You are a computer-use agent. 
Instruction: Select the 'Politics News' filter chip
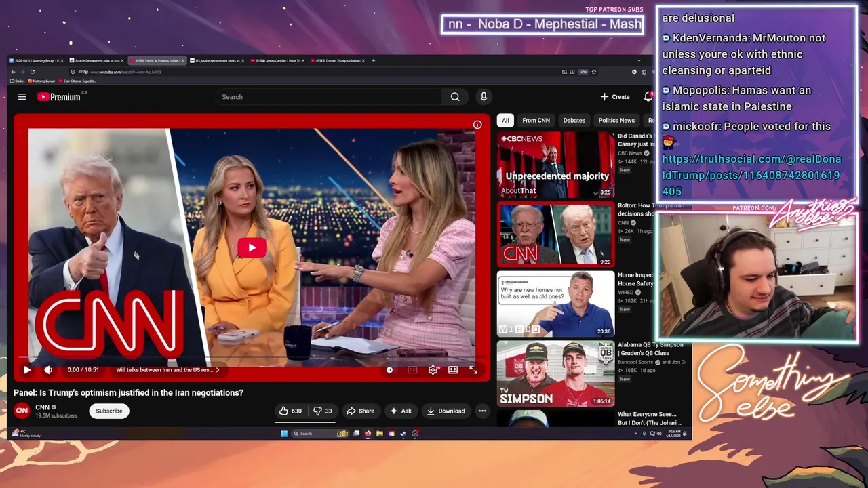pyautogui.click(x=616, y=121)
